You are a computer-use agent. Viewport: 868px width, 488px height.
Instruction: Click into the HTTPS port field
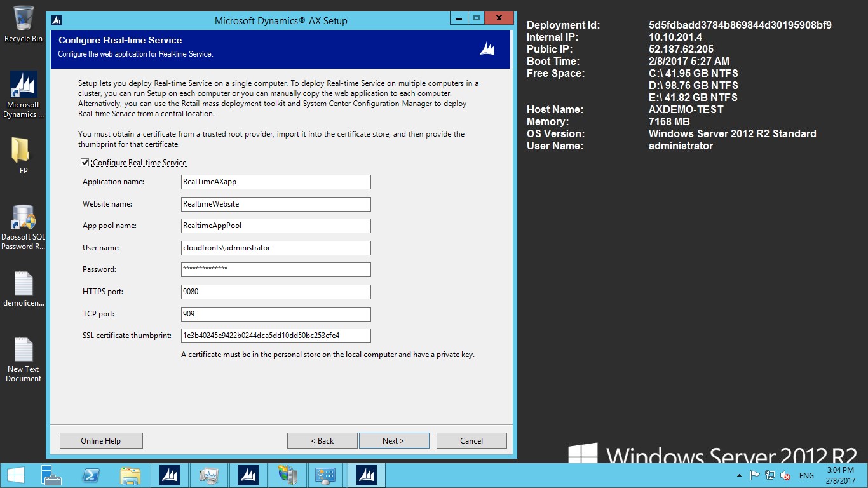(x=276, y=292)
